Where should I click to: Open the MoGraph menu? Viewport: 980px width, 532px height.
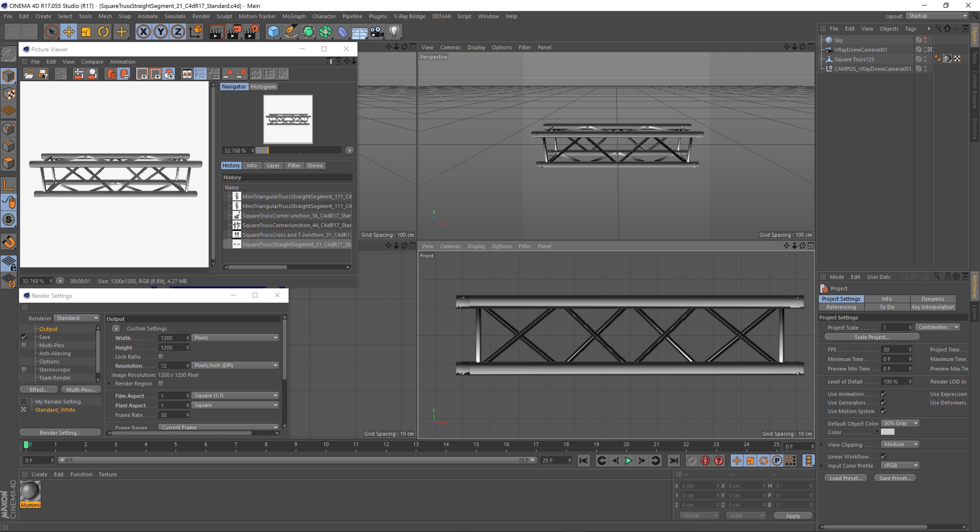click(294, 16)
